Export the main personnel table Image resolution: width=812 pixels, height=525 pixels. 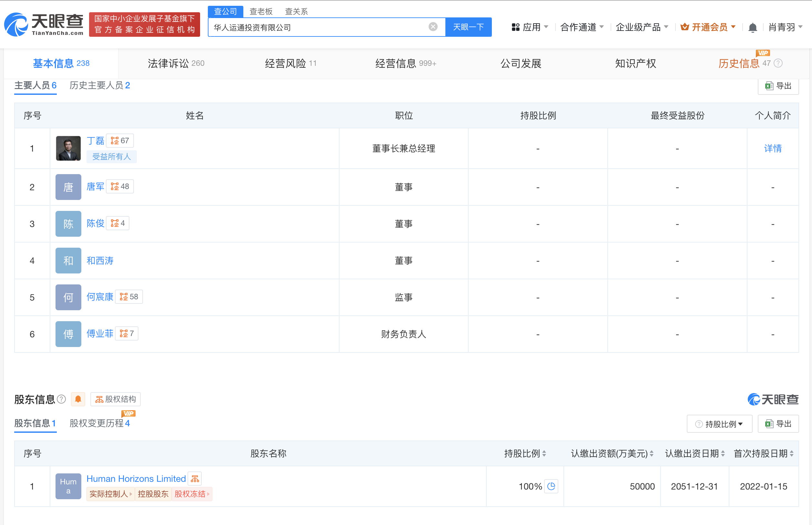click(778, 85)
